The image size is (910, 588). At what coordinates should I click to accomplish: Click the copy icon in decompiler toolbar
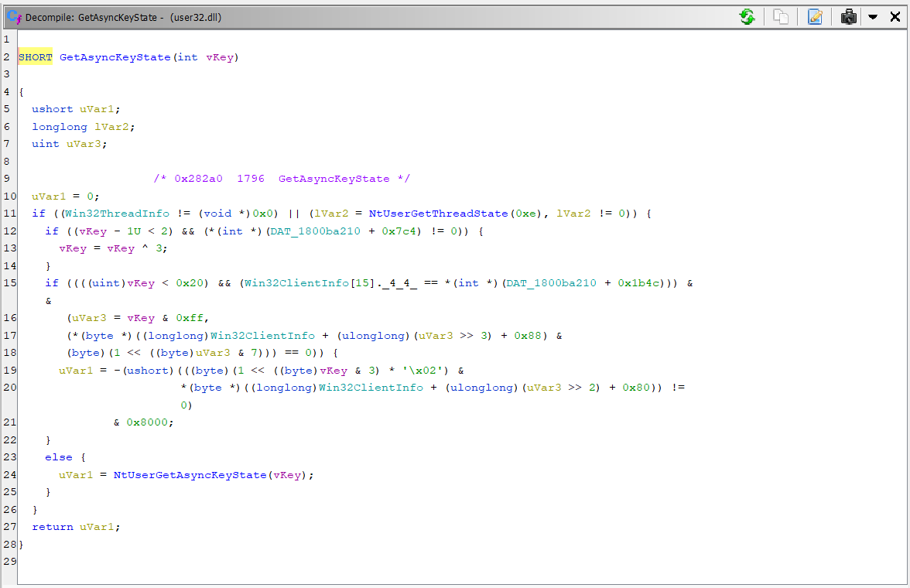pos(781,16)
